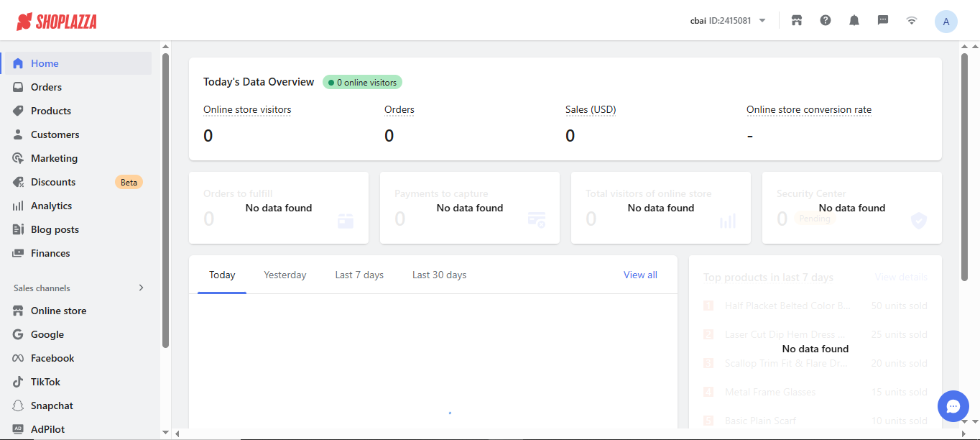Click the Payments to capture card
This screenshot has width=980, height=440.
(470, 208)
